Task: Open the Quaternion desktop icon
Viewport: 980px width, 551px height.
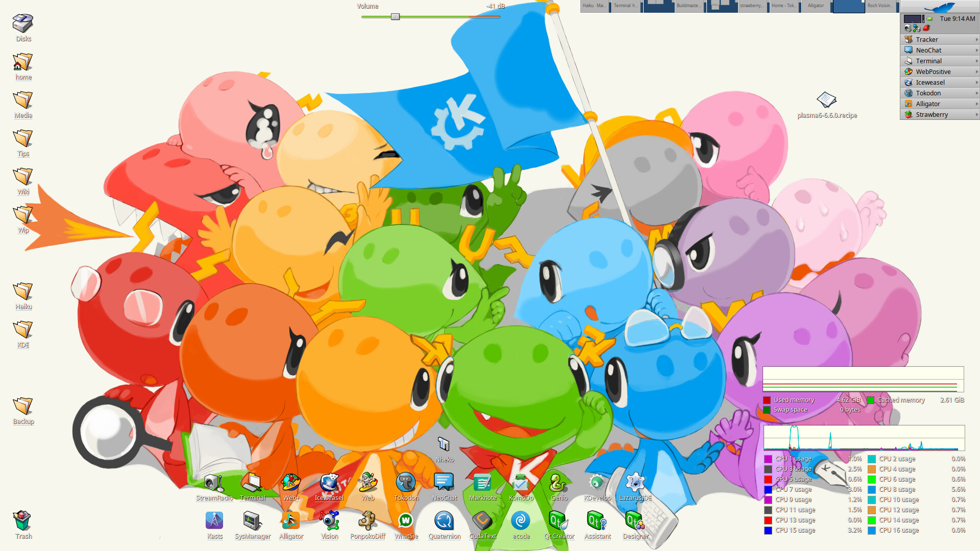Action: (444, 521)
